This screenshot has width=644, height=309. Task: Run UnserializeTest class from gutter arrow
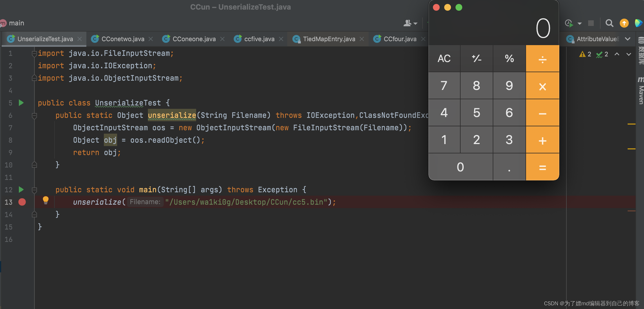[21, 103]
